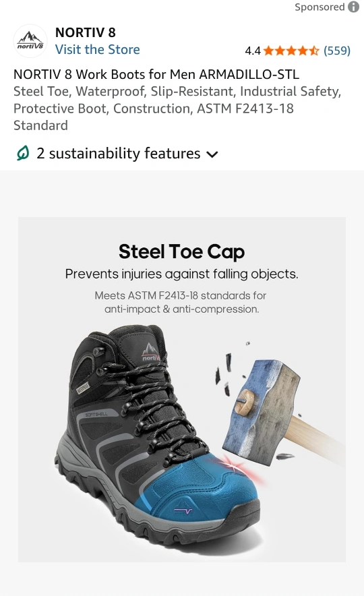Viewport: 364px width, 596px height.
Task: Expand the sustainability features chevron
Action: click(x=212, y=154)
